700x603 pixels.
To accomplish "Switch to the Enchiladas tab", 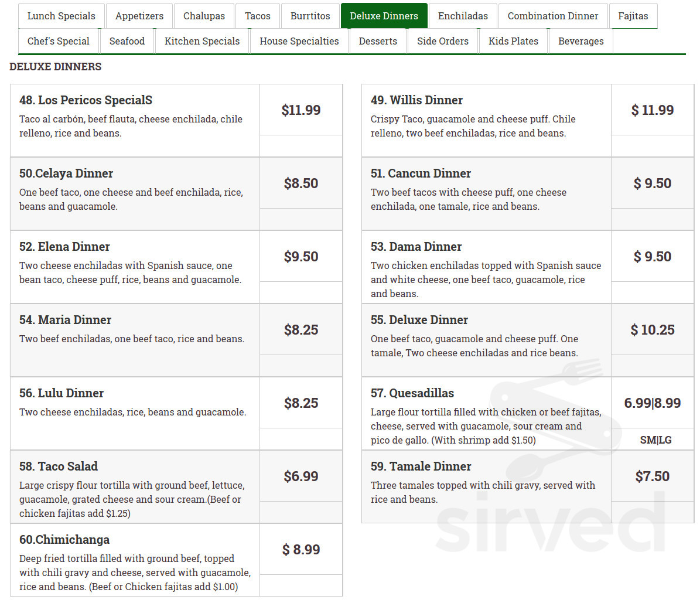I will click(463, 16).
